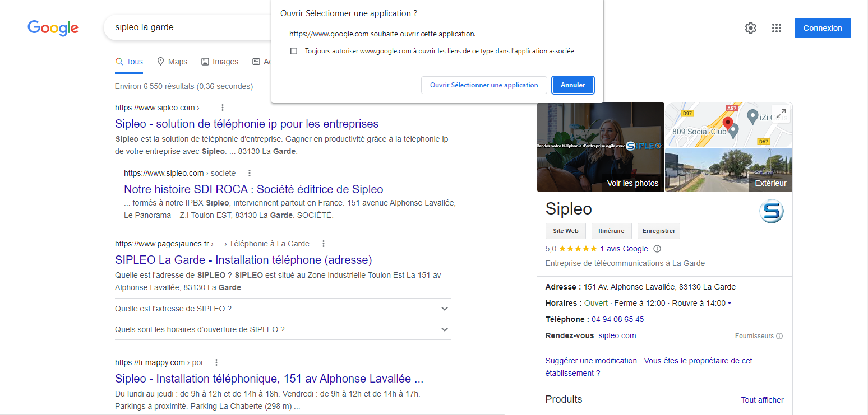868x415 pixels.
Task: Click the Fournisseurs text
Action: [754, 336]
